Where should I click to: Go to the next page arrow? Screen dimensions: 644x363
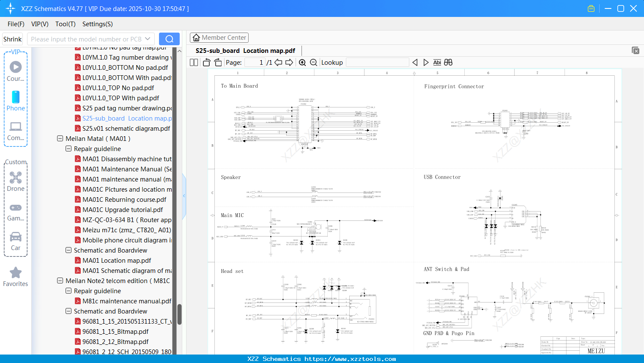tap(289, 63)
